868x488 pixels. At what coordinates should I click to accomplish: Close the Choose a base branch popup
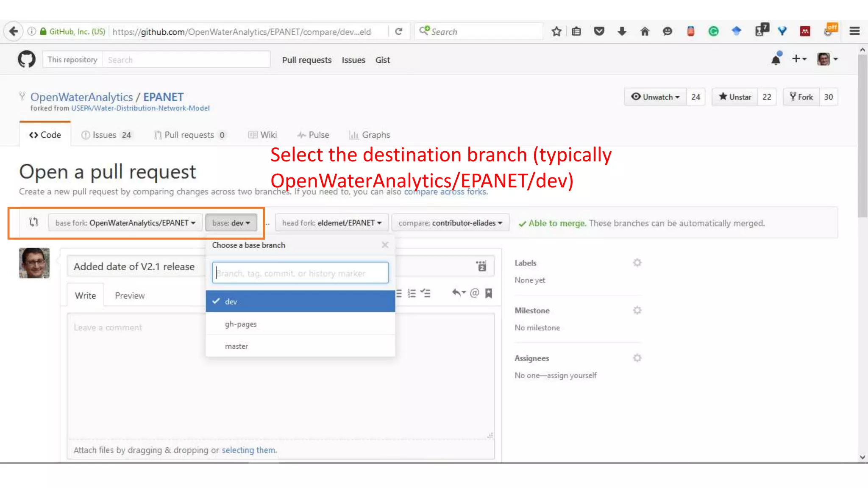click(x=385, y=245)
